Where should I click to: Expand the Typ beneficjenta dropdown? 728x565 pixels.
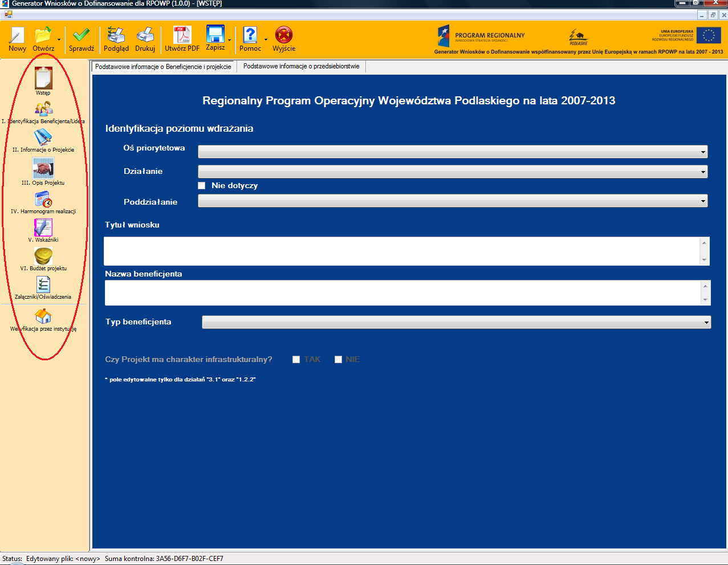pyautogui.click(x=706, y=322)
